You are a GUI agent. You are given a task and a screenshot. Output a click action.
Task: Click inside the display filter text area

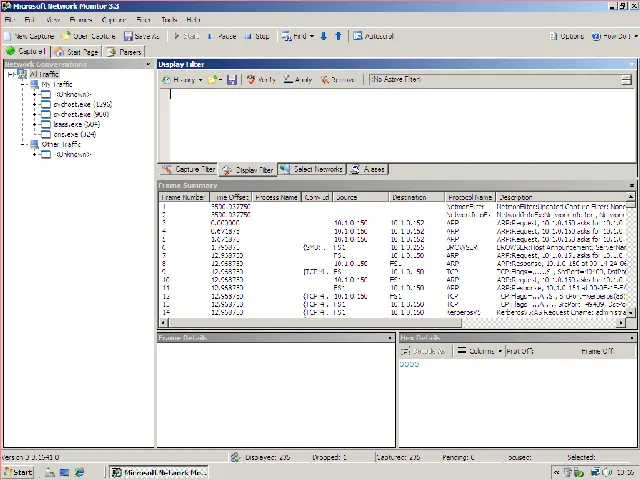click(402, 125)
